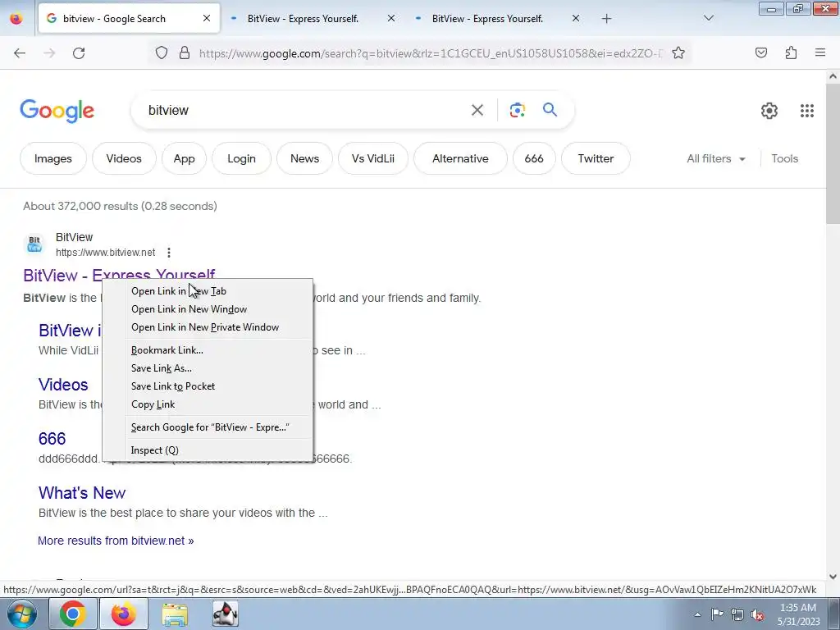
Task: Open Google quick settings gear
Action: pos(769,111)
